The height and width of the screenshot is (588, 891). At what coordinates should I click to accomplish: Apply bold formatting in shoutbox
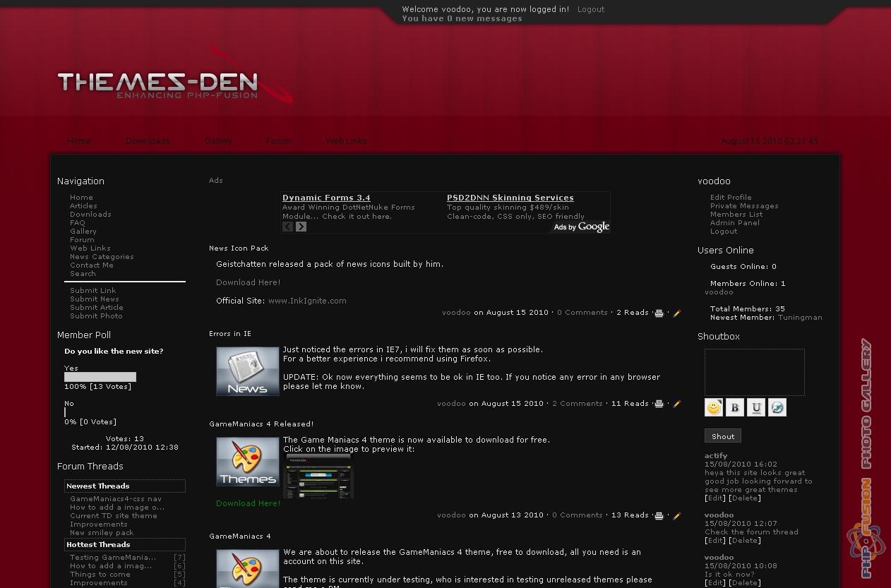(x=735, y=407)
